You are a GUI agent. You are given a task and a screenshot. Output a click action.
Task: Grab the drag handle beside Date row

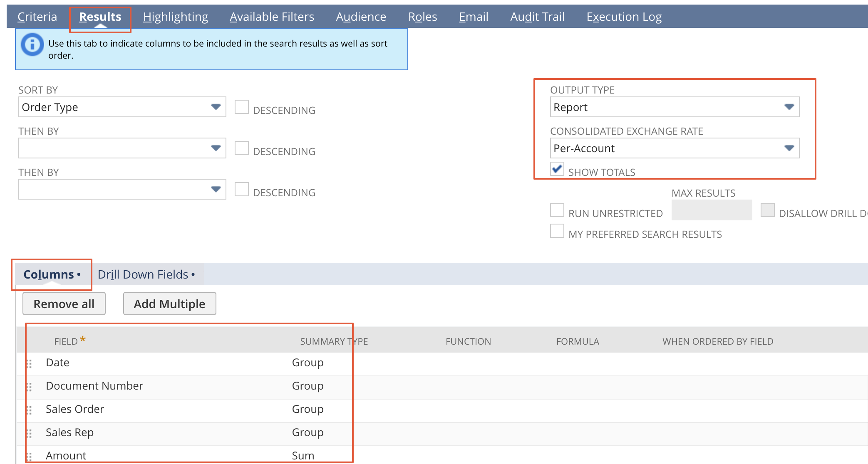point(29,364)
